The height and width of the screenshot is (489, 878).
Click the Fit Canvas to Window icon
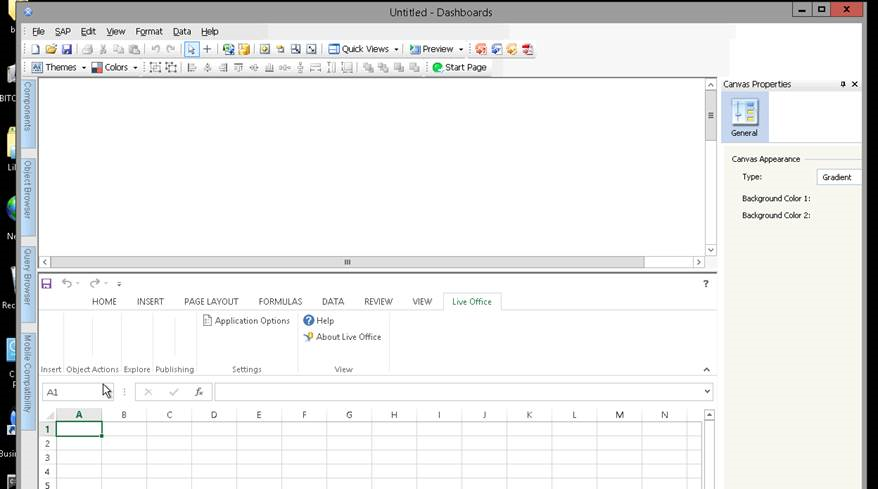[x=311, y=49]
